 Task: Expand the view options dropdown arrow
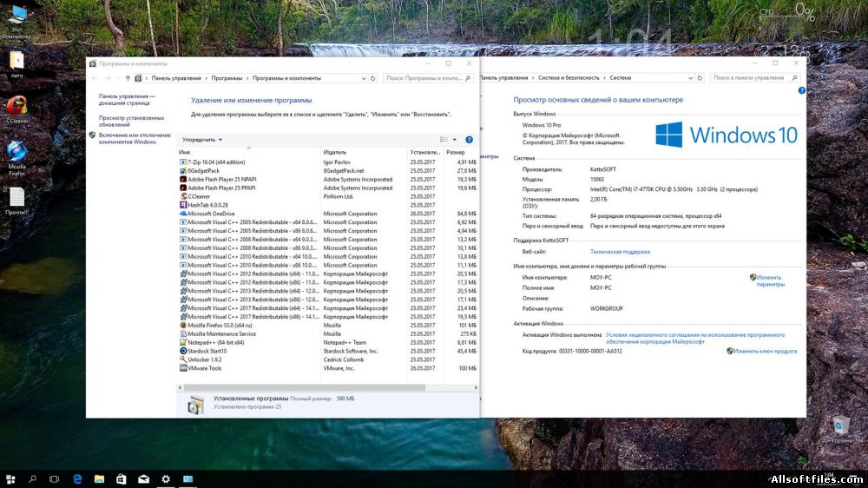455,140
